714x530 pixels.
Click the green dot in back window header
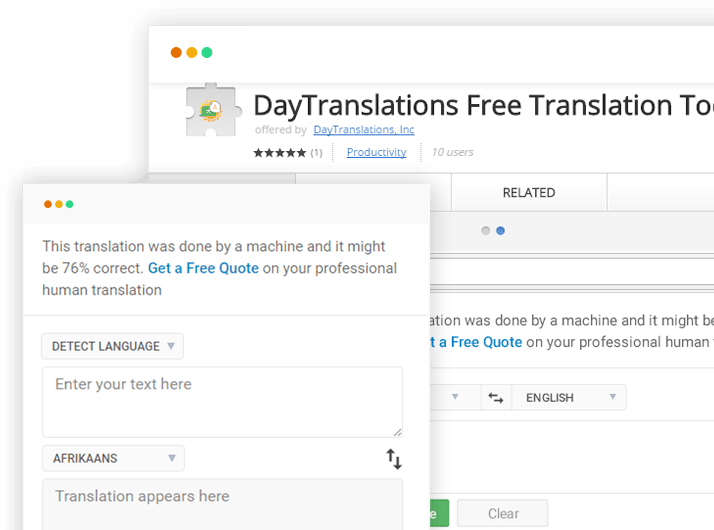207,53
